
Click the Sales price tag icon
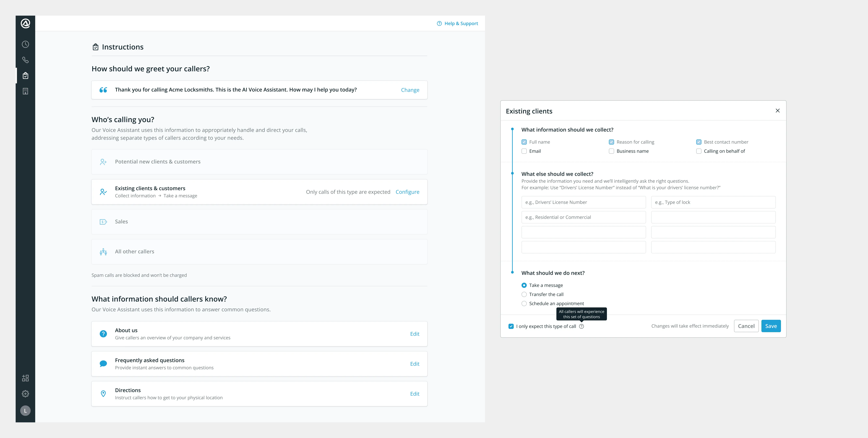point(103,222)
